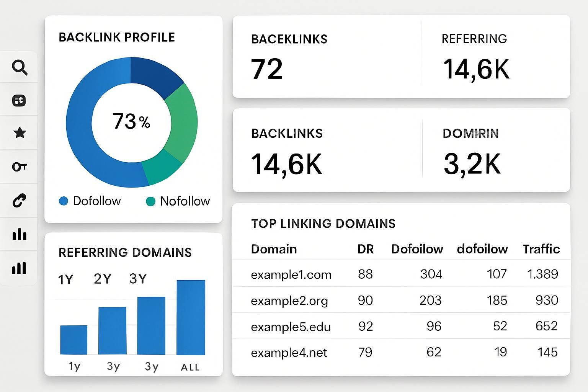Open the example2.org domain link
The width and height of the screenshot is (588, 392).
coord(289,301)
